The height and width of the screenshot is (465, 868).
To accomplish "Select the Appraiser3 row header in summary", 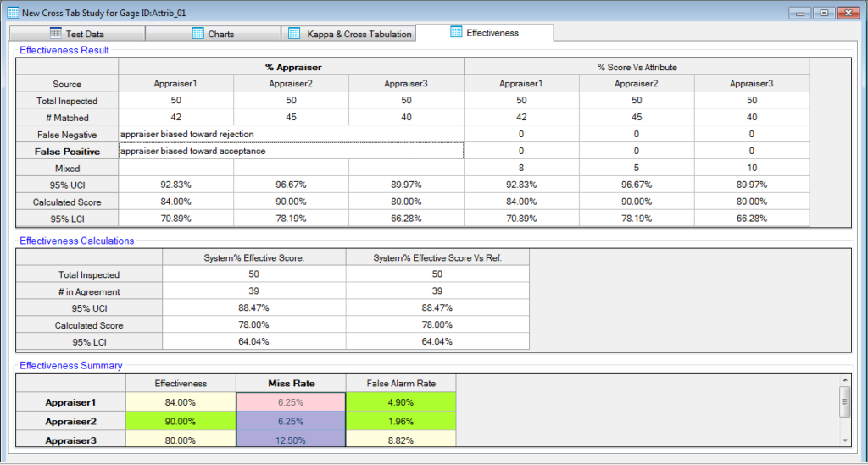I will pyautogui.click(x=71, y=440).
